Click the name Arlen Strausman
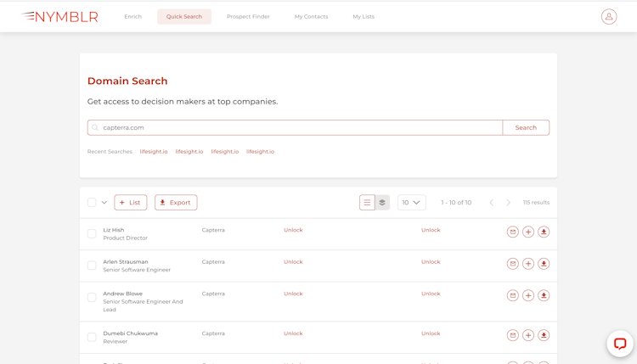This screenshot has width=637, height=364. (x=126, y=261)
